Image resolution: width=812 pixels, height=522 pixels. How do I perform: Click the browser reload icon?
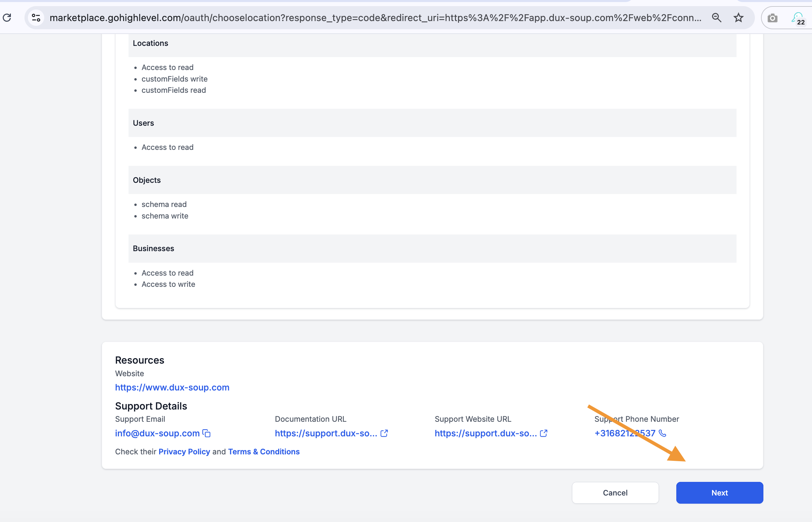click(7, 18)
